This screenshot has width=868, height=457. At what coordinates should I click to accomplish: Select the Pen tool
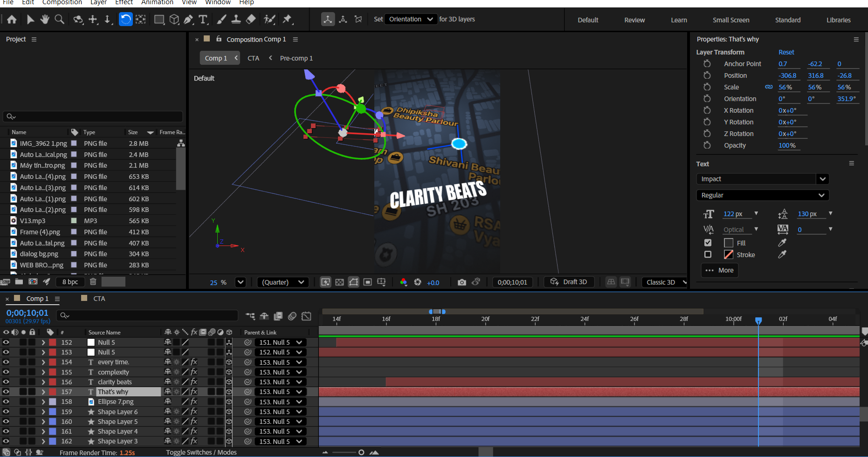(x=188, y=20)
